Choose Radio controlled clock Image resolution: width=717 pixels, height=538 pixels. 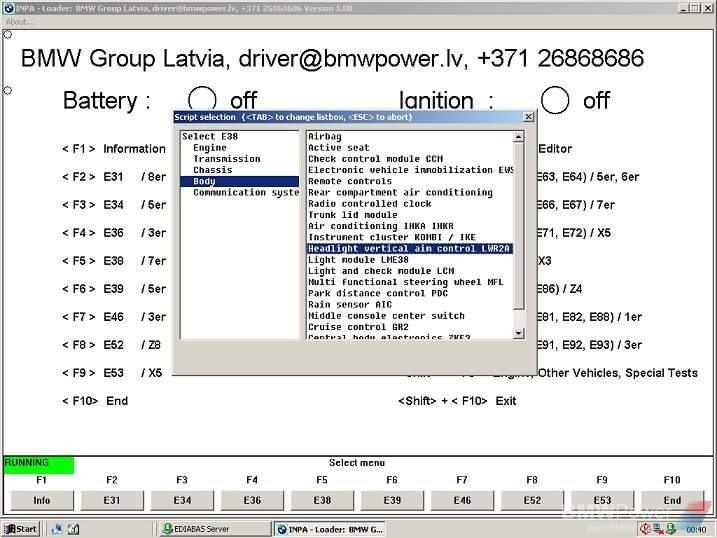tap(369, 203)
